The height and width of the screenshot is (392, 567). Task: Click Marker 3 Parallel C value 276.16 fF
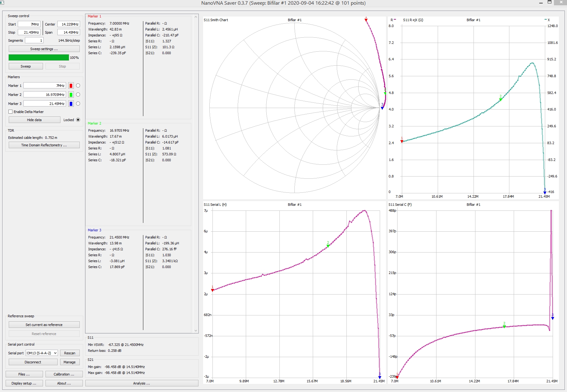tap(169, 249)
